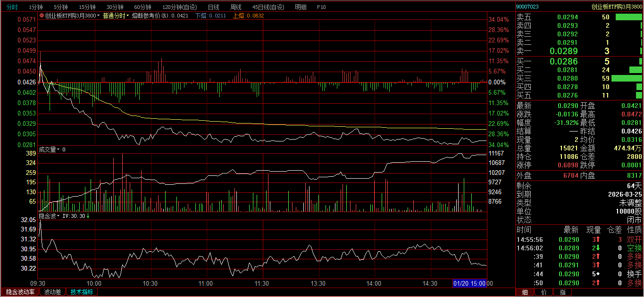Click the 买一 bid price 0.0286

567,61
